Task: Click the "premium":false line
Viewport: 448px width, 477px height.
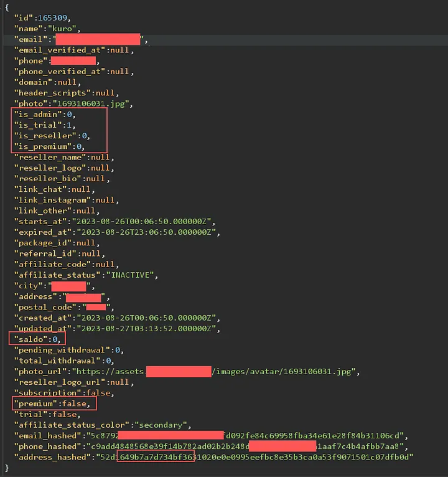Action: (x=52, y=404)
